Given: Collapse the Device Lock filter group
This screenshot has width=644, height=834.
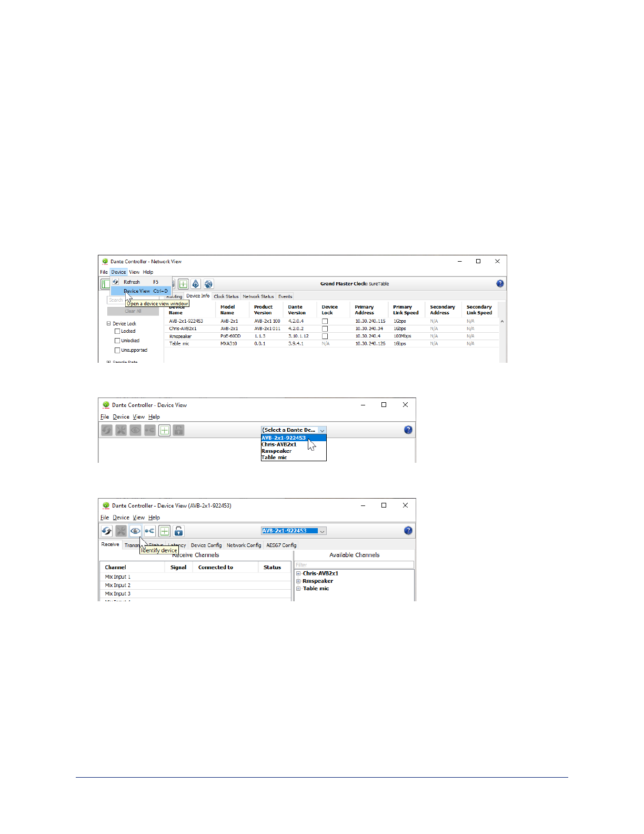Looking at the screenshot, I should 109,324.
